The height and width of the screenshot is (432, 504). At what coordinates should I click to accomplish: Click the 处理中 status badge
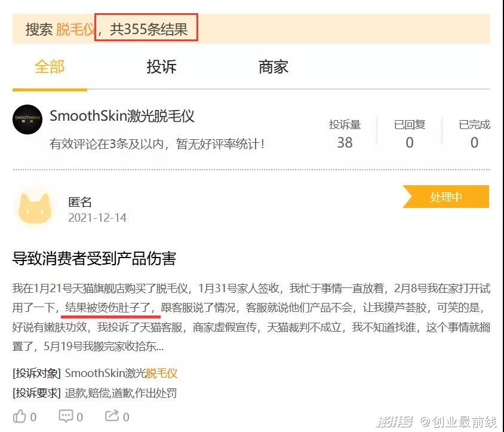click(x=446, y=197)
